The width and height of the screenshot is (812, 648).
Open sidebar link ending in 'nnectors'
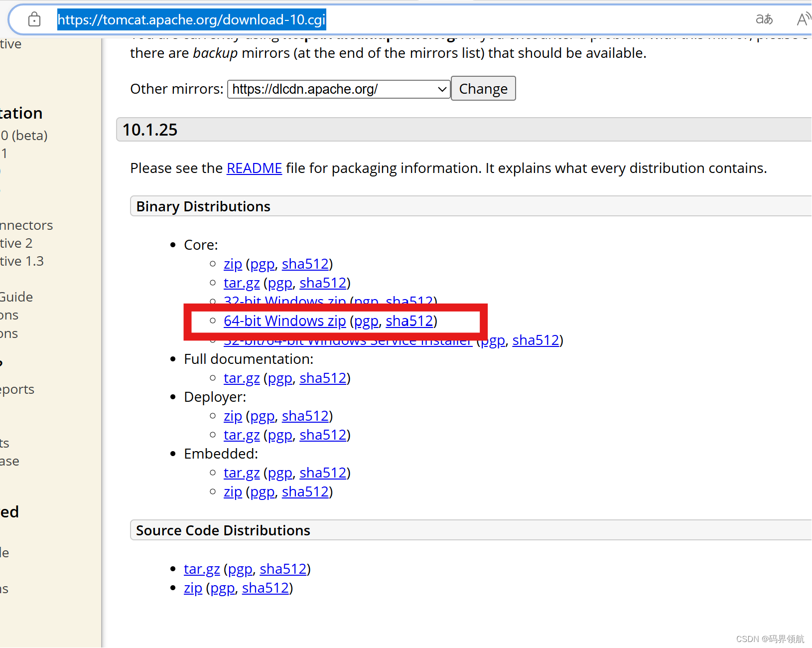pos(26,225)
